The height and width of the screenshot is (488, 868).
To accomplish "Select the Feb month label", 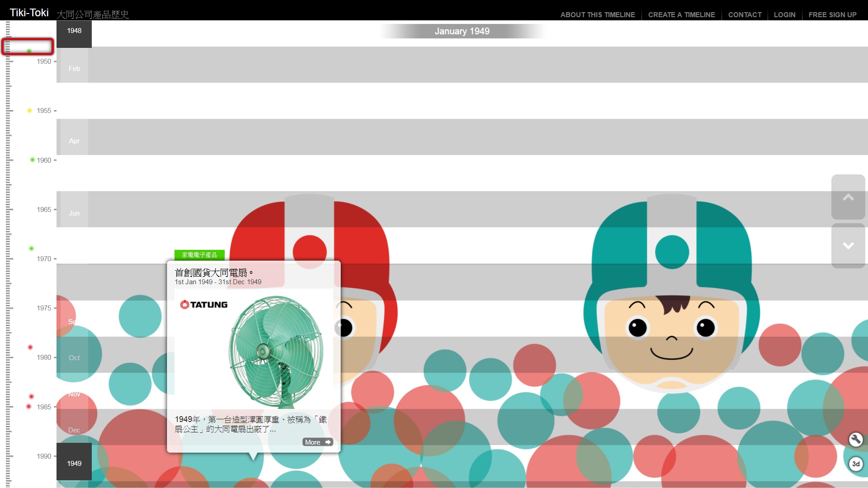I will coord(74,69).
